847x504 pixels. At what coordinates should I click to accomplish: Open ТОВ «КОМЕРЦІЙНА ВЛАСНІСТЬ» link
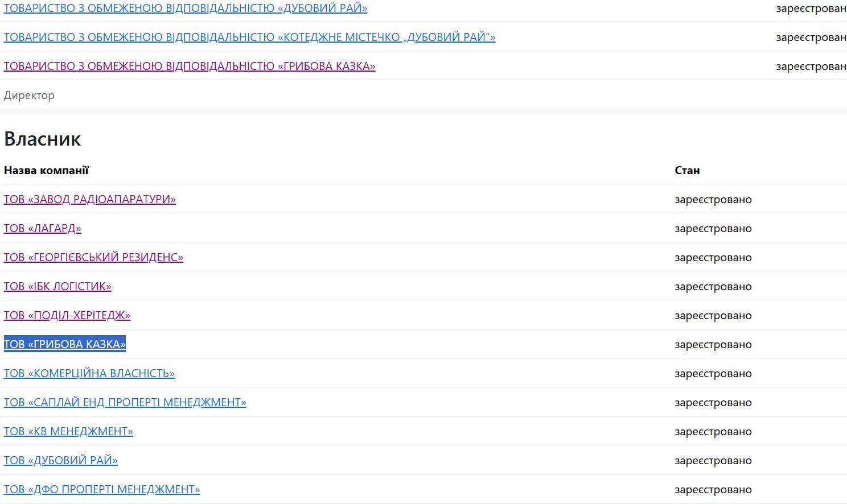coord(89,373)
